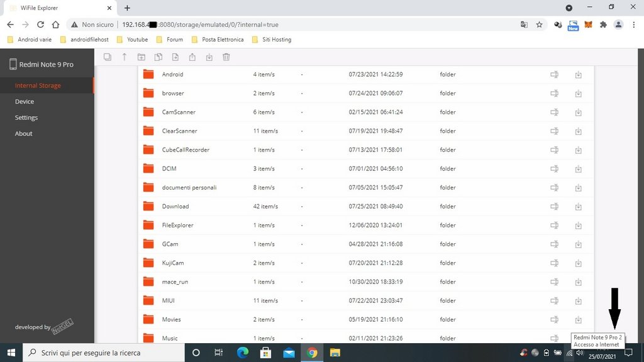Download the GCam folder
The height and width of the screenshot is (362, 644).
pyautogui.click(x=579, y=244)
